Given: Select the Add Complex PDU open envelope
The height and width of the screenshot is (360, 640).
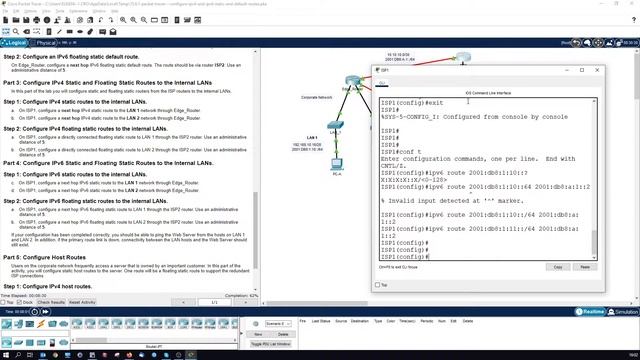Looking at the screenshot, I should (113, 31).
